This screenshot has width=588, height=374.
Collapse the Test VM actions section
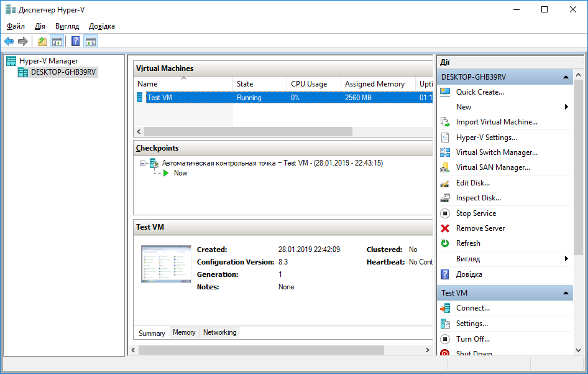[x=566, y=293]
